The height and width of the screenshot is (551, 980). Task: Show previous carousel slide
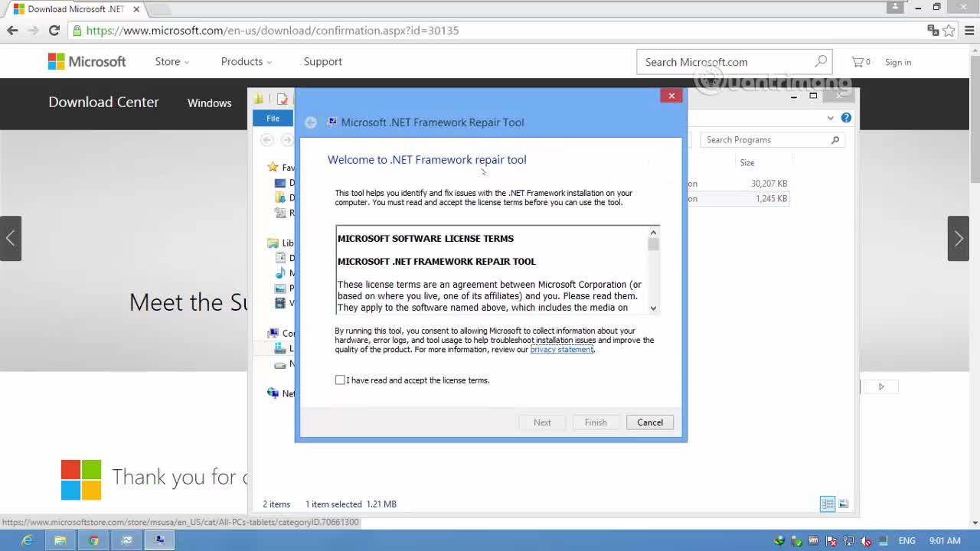(11, 238)
